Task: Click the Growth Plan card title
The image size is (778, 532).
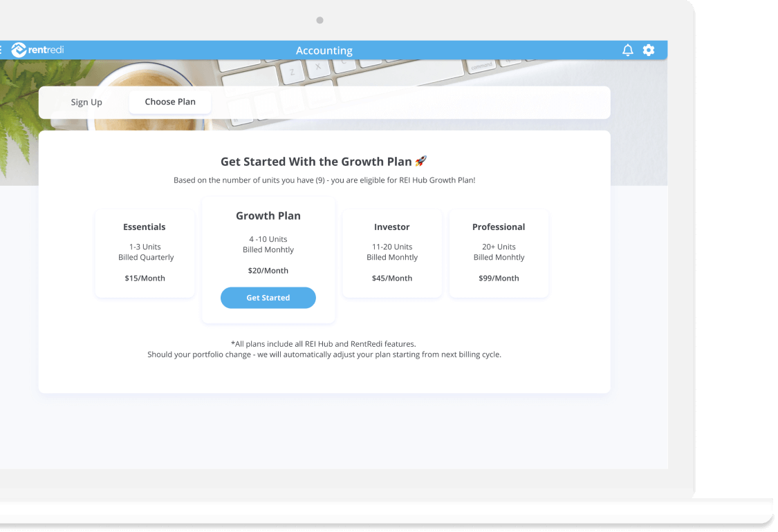Action: tap(268, 216)
